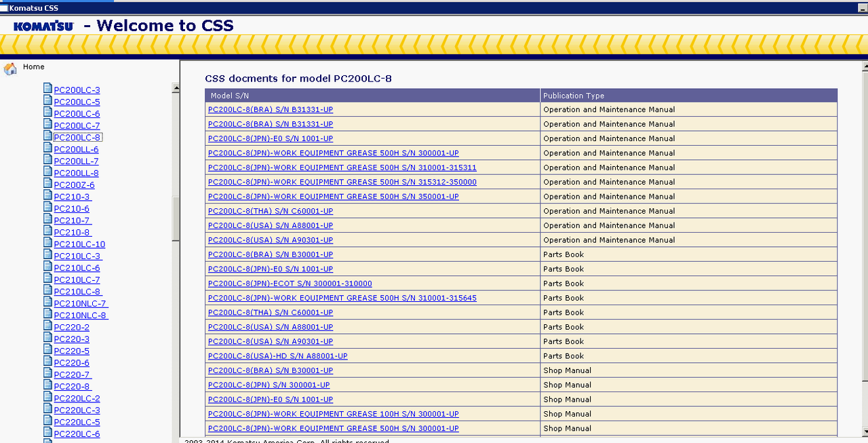Image resolution: width=868 pixels, height=443 pixels.
Task: Open WORK EQUIPMENT GREASE 100H Shop Manual
Action: 334,414
